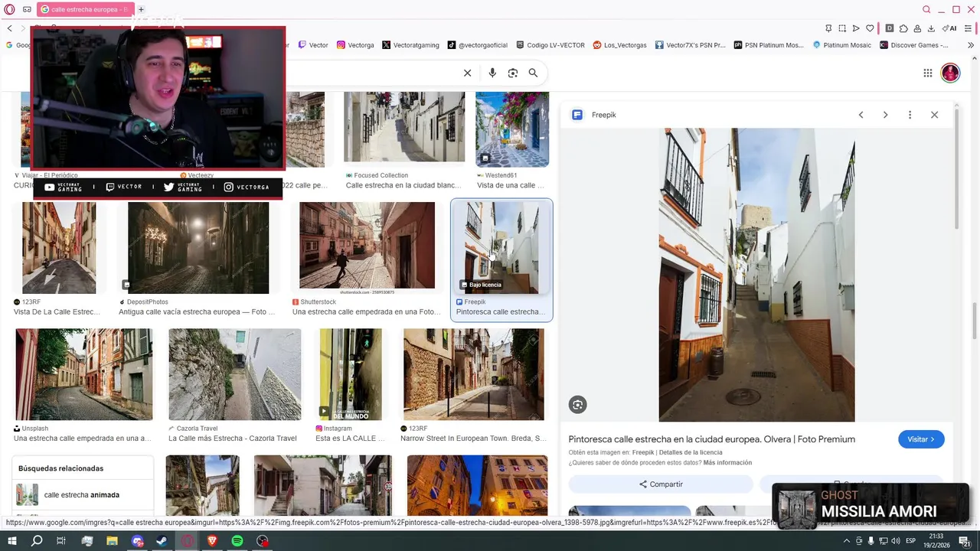Select the Freepik 'Pintoresca calle estrecha' thumbnail
This screenshot has width=980, height=551.
[x=501, y=248]
